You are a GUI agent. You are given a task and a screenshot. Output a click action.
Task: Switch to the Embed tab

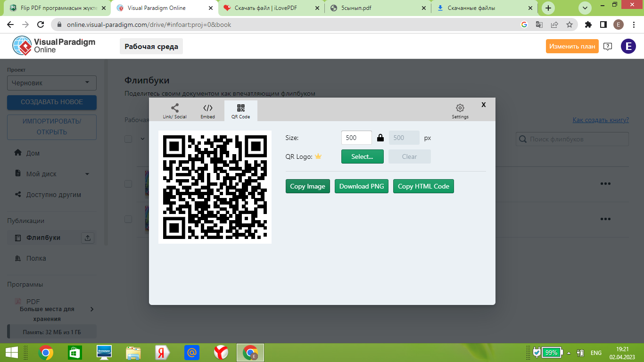207,111
